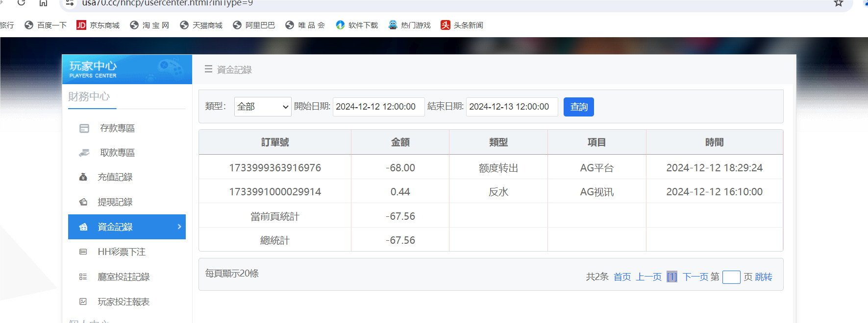Click the 開始日期 date input field

click(378, 107)
